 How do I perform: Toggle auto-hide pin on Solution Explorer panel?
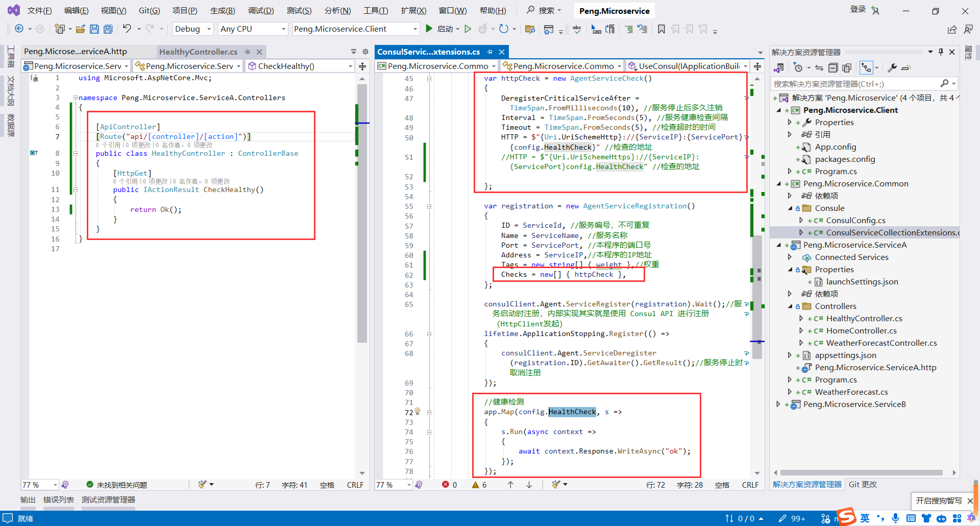coord(941,52)
